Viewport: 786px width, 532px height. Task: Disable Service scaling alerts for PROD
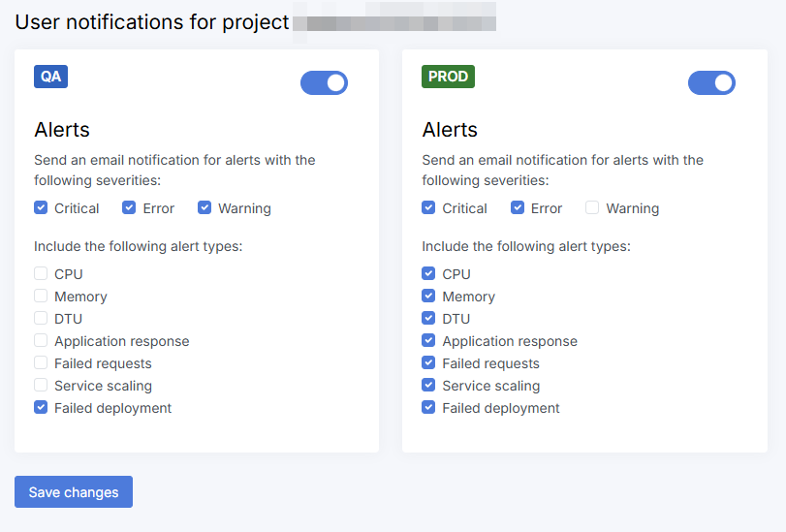point(428,386)
